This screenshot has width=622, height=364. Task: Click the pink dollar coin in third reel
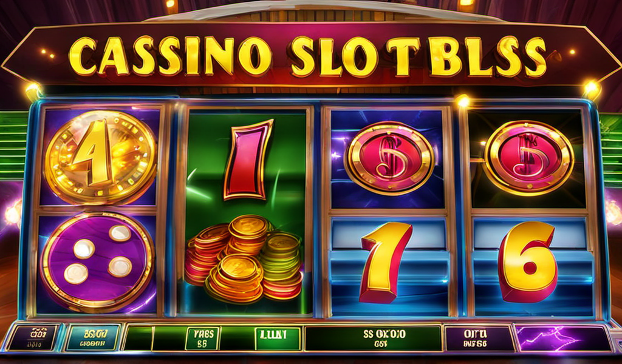pyautogui.click(x=389, y=158)
